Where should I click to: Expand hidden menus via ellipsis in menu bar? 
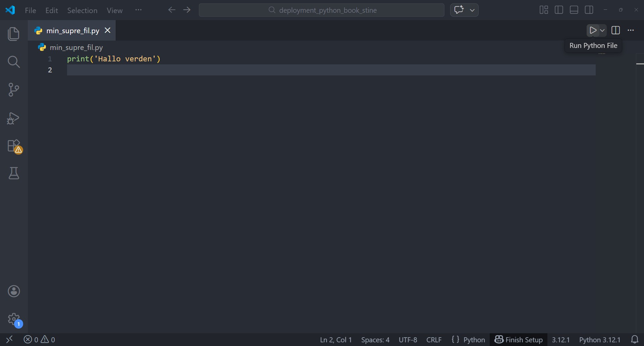[138, 10]
